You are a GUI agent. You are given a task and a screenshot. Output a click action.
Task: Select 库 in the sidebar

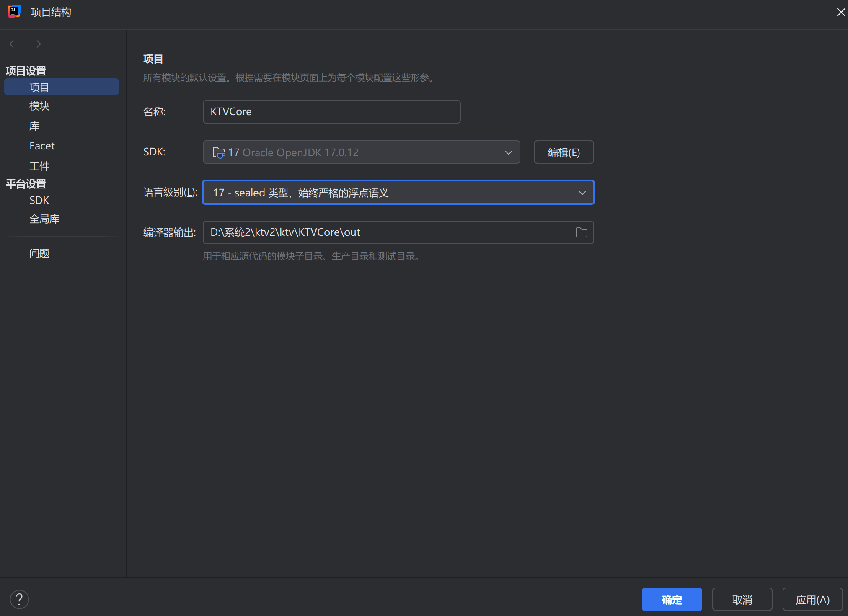pyautogui.click(x=34, y=126)
